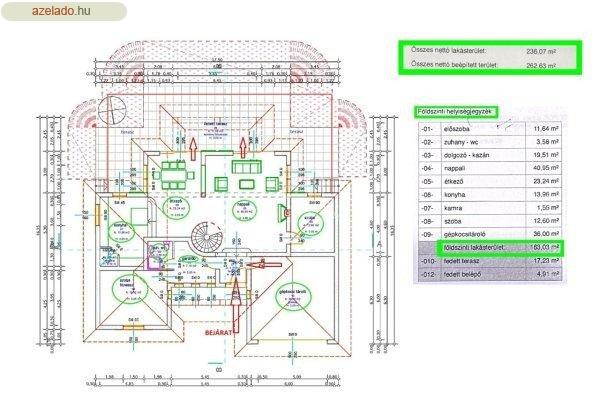This screenshot has height=399, width=600.
Task: Click the azelado.hu logo link
Action: [62, 11]
